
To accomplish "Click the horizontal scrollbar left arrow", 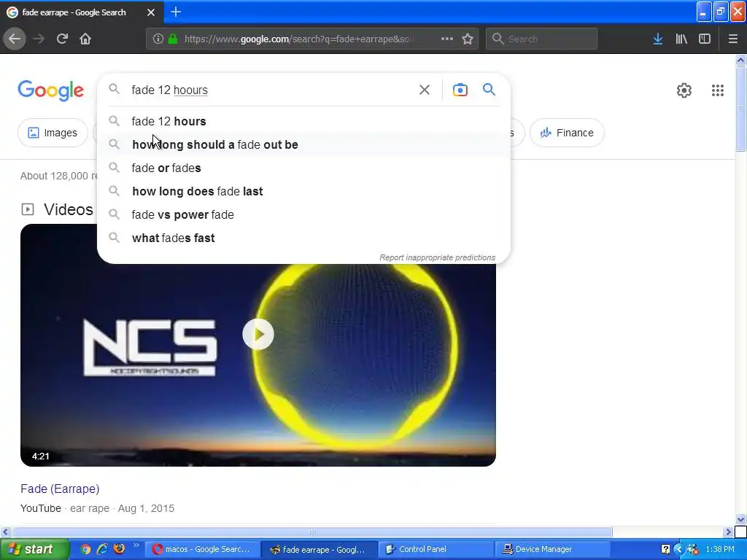I will point(5,532).
